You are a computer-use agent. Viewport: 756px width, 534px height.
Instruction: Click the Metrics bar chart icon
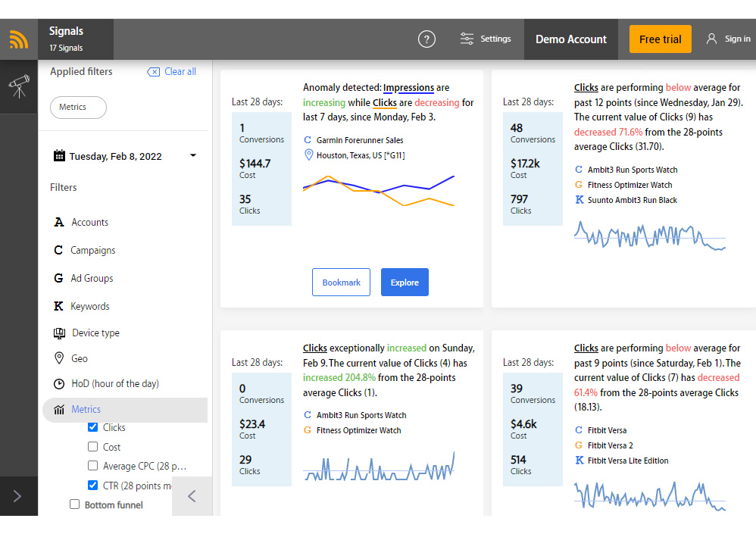point(59,409)
